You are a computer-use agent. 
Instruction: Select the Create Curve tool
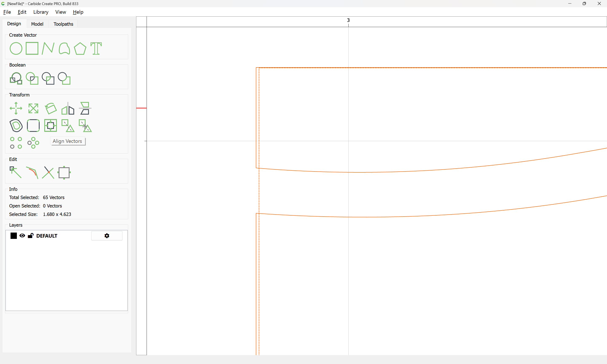[64, 48]
